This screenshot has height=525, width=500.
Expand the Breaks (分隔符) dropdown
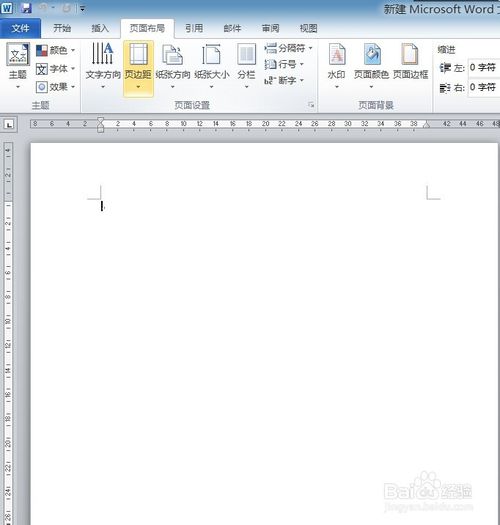pyautogui.click(x=289, y=48)
